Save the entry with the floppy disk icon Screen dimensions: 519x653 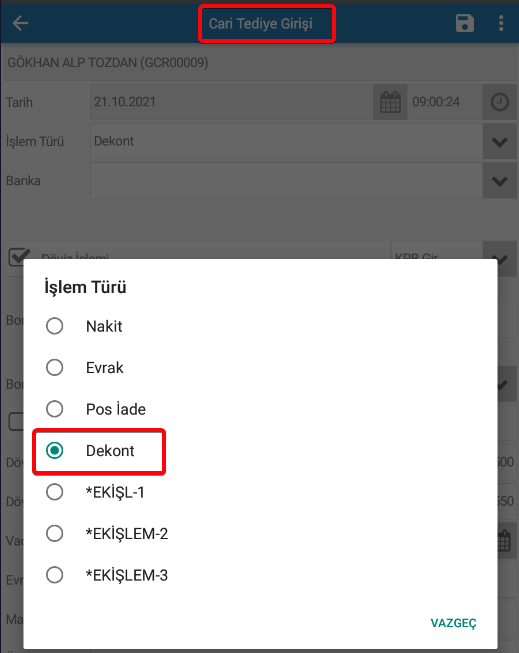pos(464,23)
